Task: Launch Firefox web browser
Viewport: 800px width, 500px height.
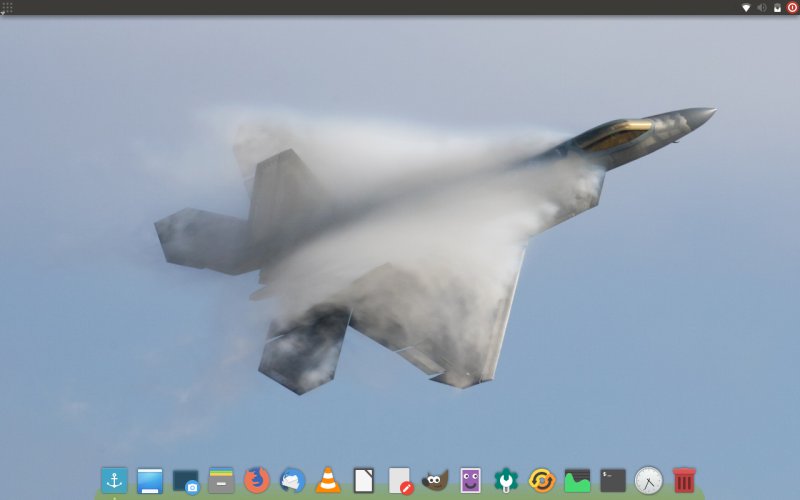Action: pos(257,480)
